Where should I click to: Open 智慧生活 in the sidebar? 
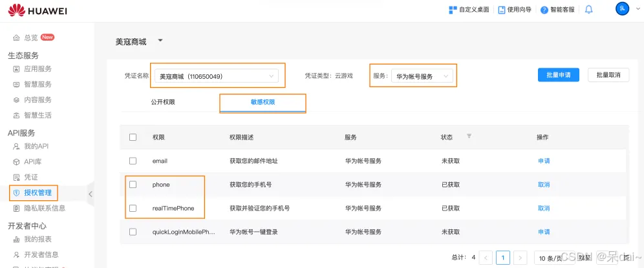[38, 116]
